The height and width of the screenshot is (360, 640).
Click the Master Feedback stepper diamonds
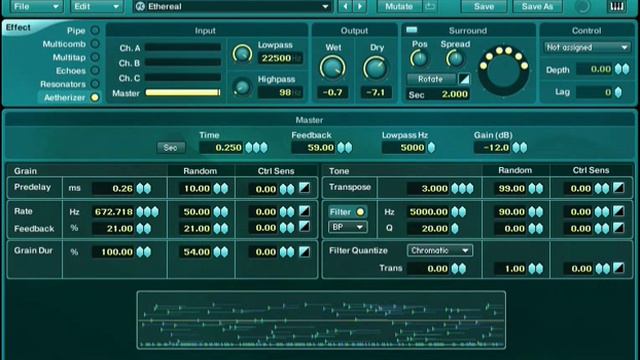tap(344, 147)
